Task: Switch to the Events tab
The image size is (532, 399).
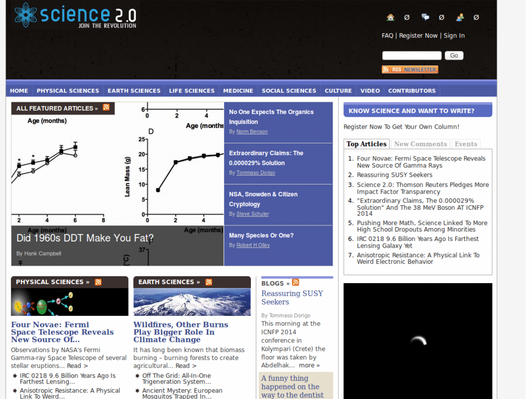Action: tap(465, 143)
